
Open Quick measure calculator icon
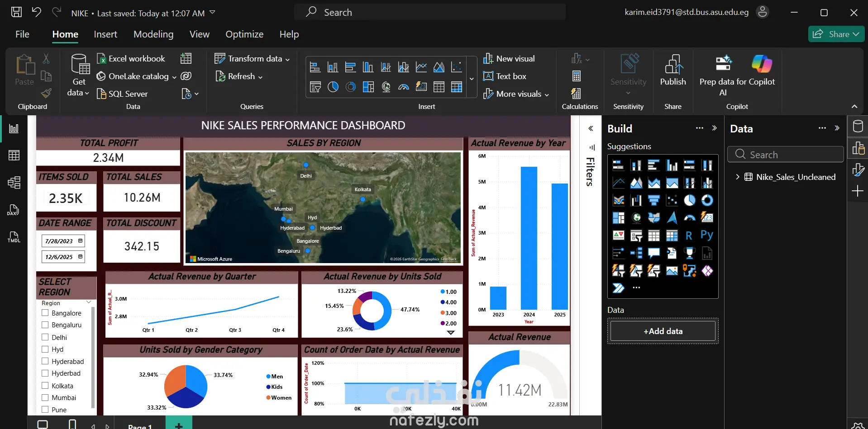click(x=576, y=94)
